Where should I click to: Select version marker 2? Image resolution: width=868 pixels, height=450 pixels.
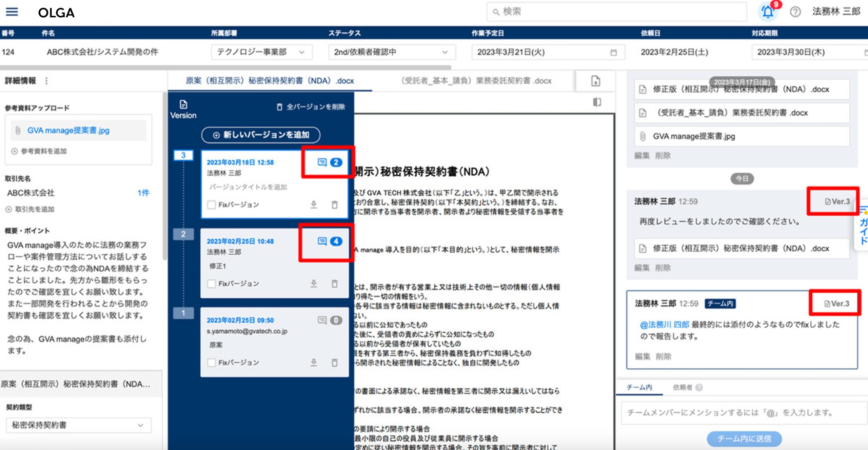pyautogui.click(x=183, y=234)
